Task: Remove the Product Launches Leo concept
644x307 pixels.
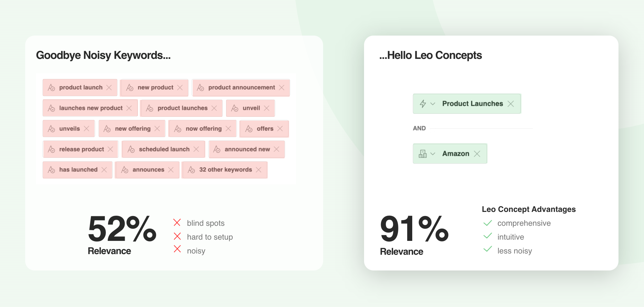Action: click(x=510, y=104)
